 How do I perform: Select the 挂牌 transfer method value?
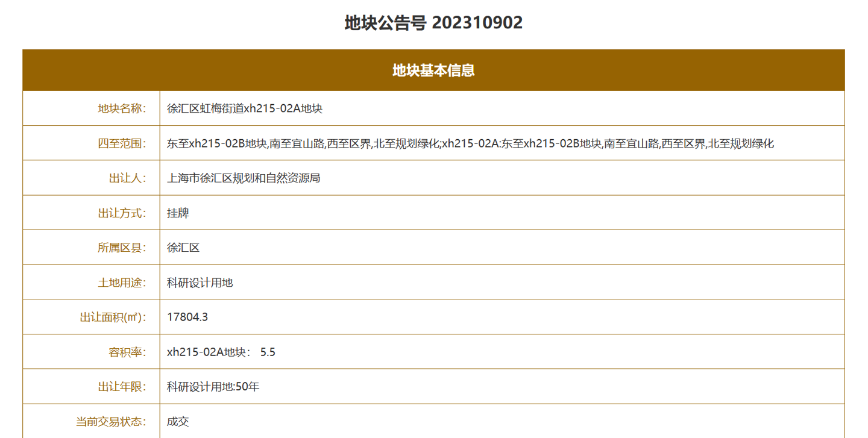coord(178,212)
